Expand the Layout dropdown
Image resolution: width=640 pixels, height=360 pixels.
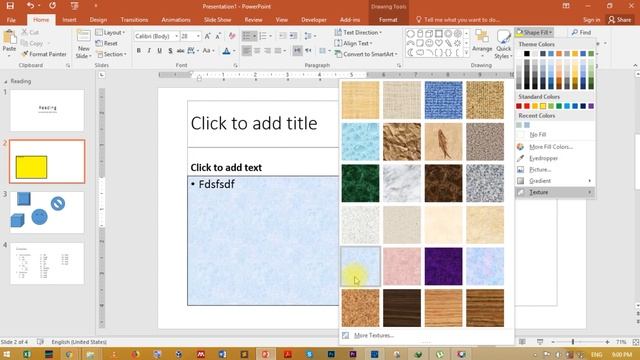click(x=111, y=32)
